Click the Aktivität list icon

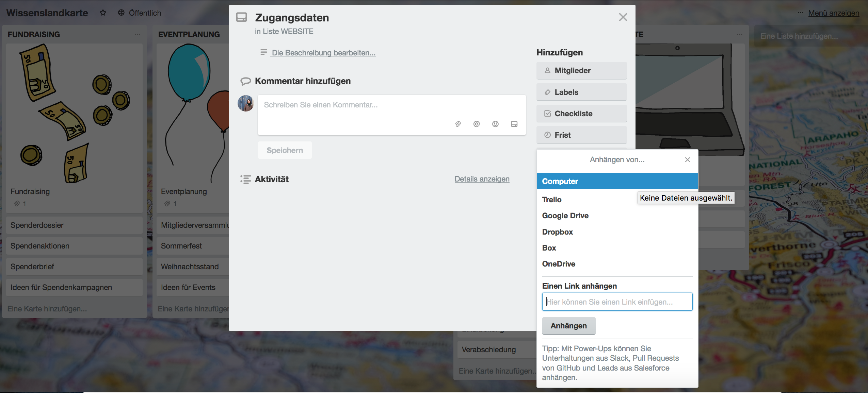coord(245,180)
